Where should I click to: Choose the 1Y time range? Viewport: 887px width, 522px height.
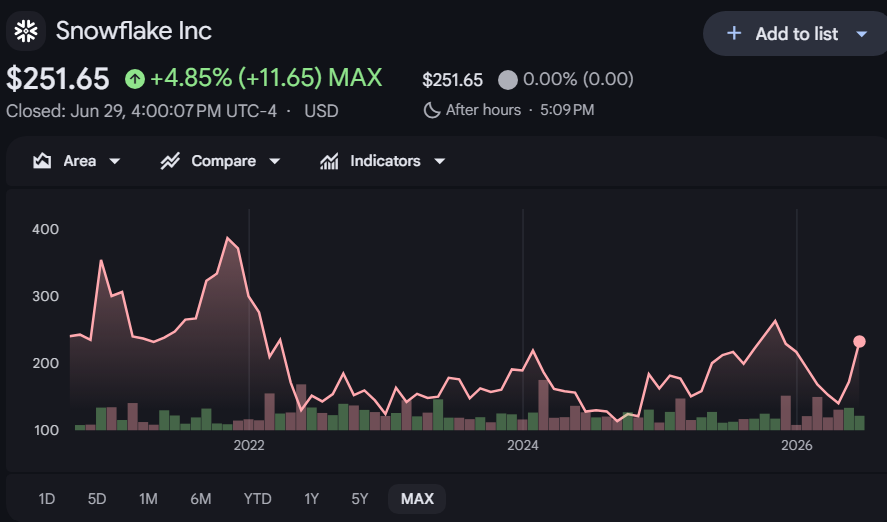tap(312, 499)
